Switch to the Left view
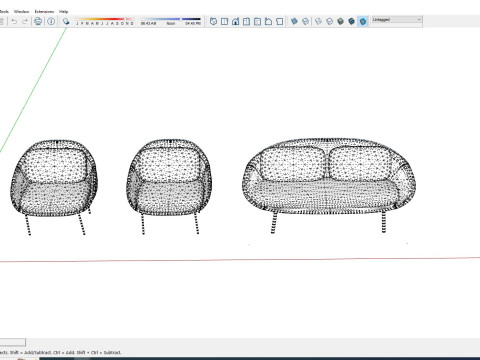The width and height of the screenshot is (480, 360). coord(268,21)
